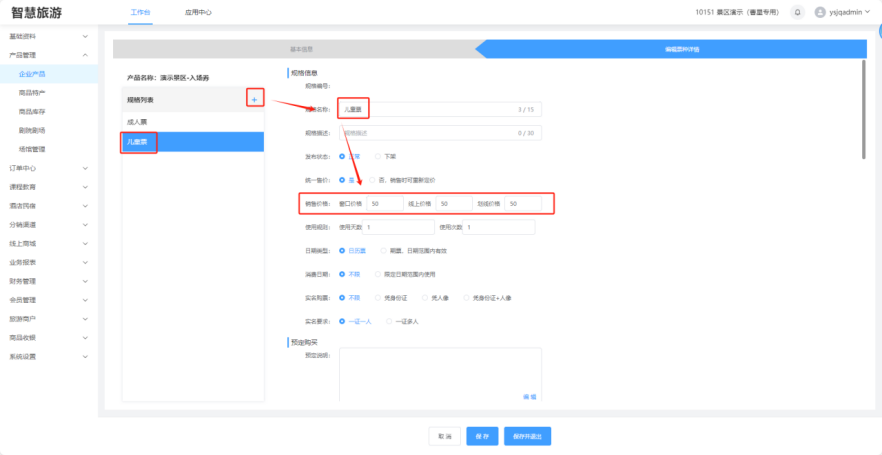Click the 窗口价格 input field
This screenshot has height=455, width=882.
click(x=384, y=203)
